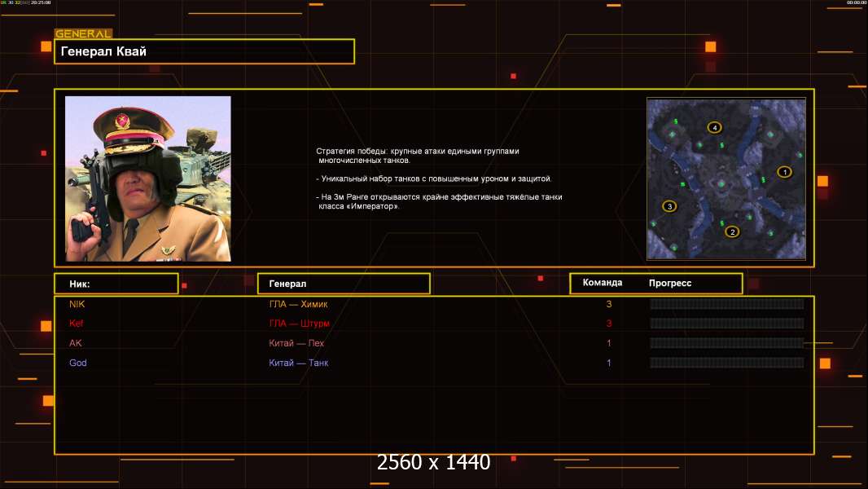Click start position marker 1 on minimap
The height and width of the screenshot is (489, 868).
[x=784, y=172]
